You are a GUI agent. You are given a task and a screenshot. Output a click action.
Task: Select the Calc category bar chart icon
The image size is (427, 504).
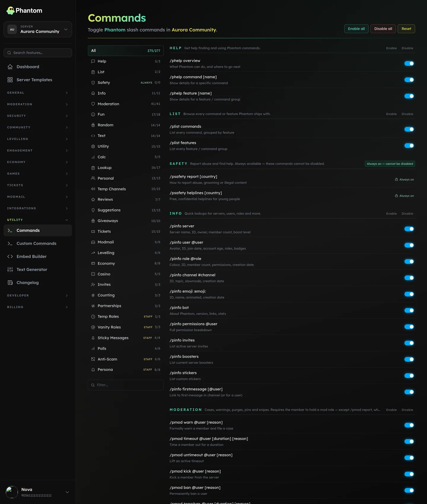[x=93, y=157]
